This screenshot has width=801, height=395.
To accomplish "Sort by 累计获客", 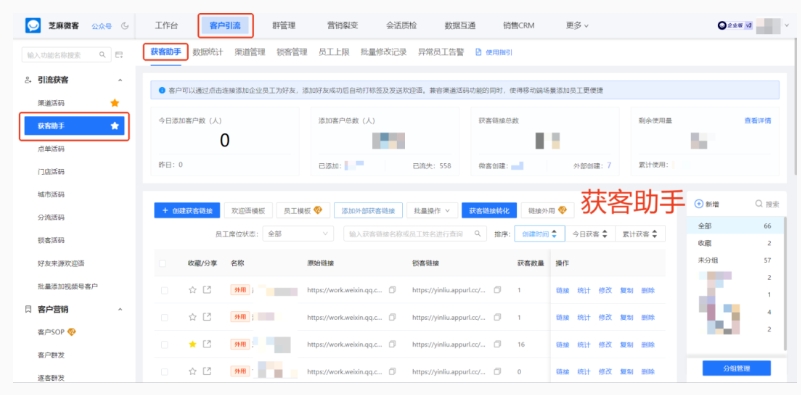I will [x=640, y=234].
